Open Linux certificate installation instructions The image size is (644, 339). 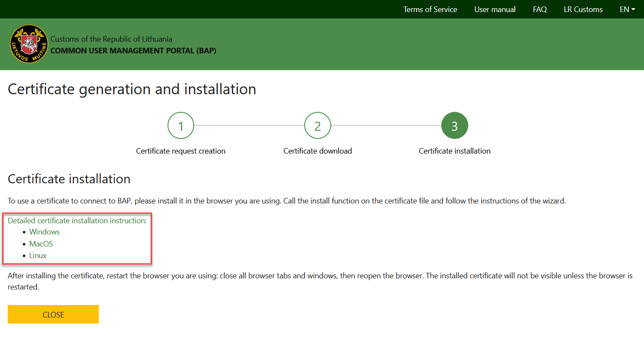coord(38,256)
